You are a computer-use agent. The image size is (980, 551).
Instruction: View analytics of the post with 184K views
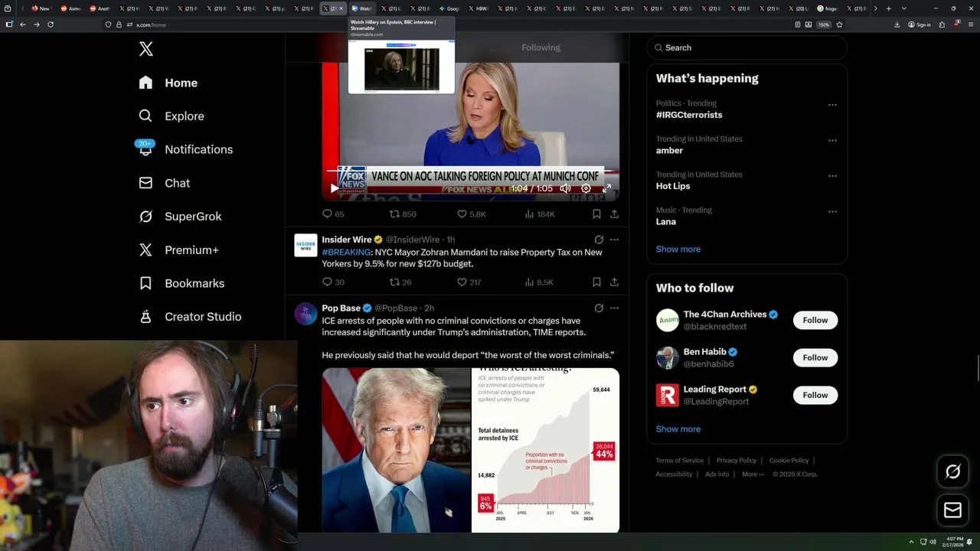pos(540,214)
